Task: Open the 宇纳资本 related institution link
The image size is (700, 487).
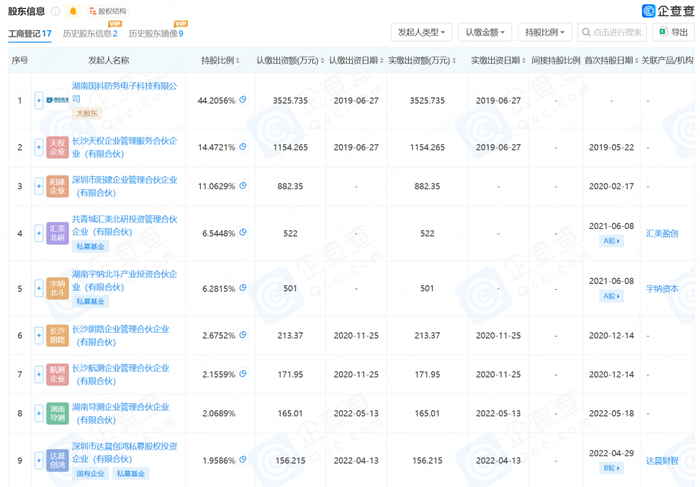Action: pos(662,289)
